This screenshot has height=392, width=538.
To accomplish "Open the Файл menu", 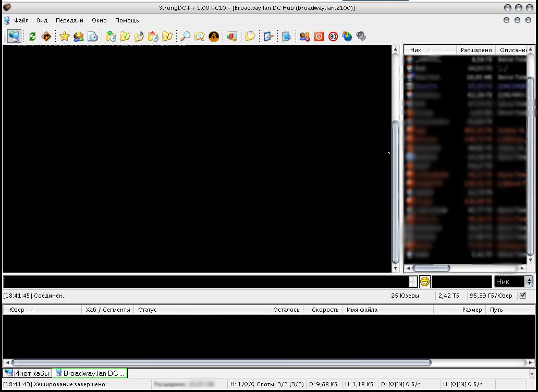I will click(x=21, y=20).
